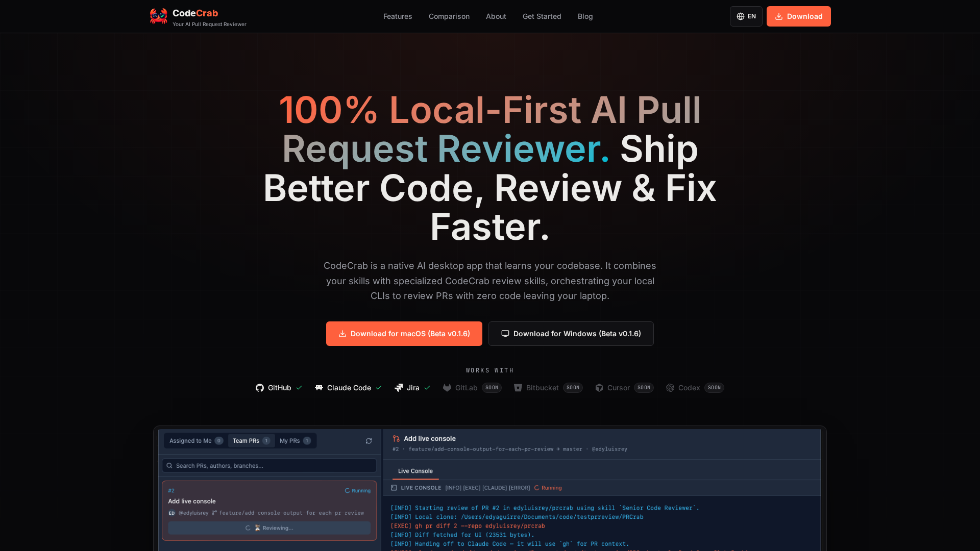Click the [EXEC] log filter label
The image size is (980, 551).
point(472,488)
